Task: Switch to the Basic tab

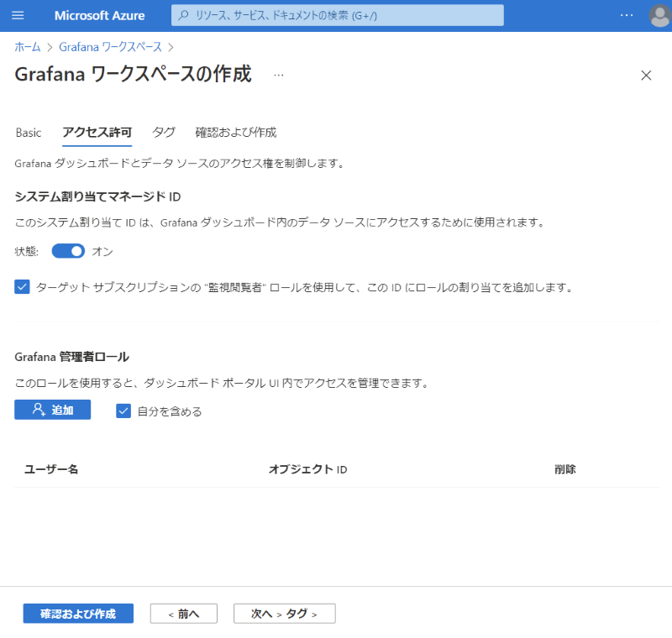Action: 29,133
